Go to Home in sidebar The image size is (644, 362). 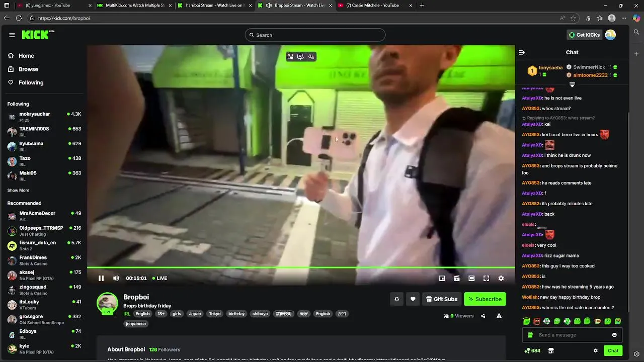click(21, 56)
